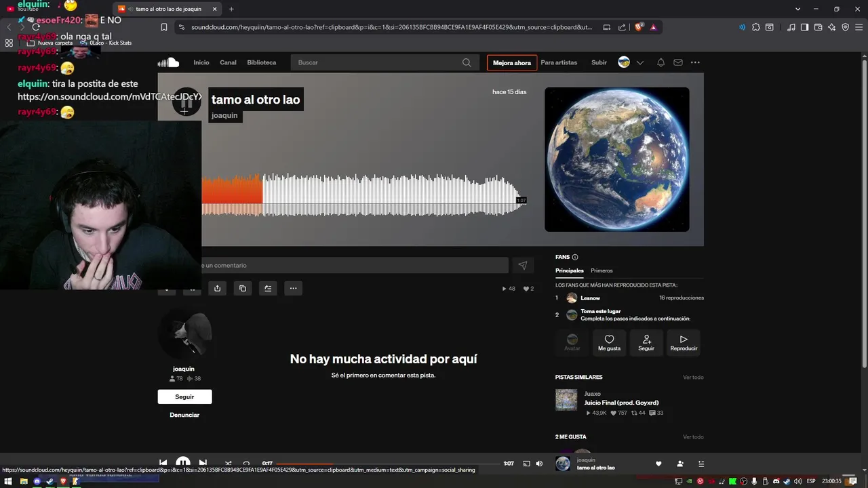The height and width of the screenshot is (488, 868).
Task: Open Brave Rewards triangle icon
Action: (653, 27)
